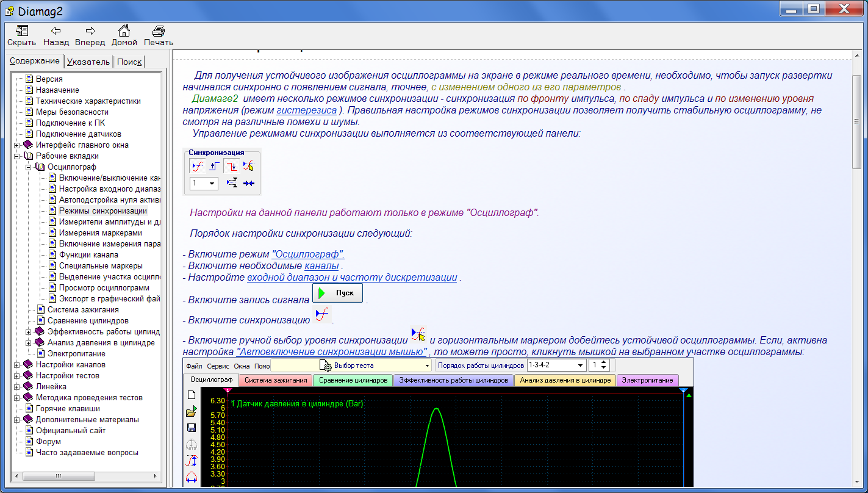Expand Методика проведения тестов node
The width and height of the screenshot is (868, 493).
(x=17, y=398)
